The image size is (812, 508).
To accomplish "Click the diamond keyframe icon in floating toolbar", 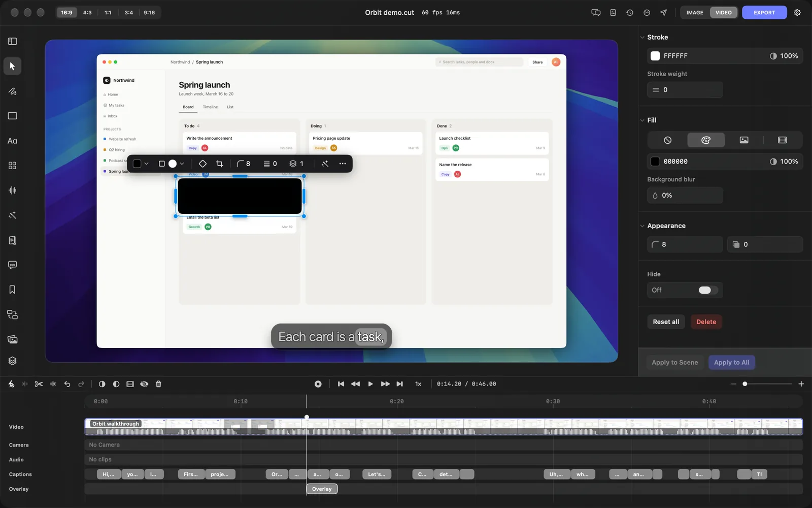I will 202,164.
